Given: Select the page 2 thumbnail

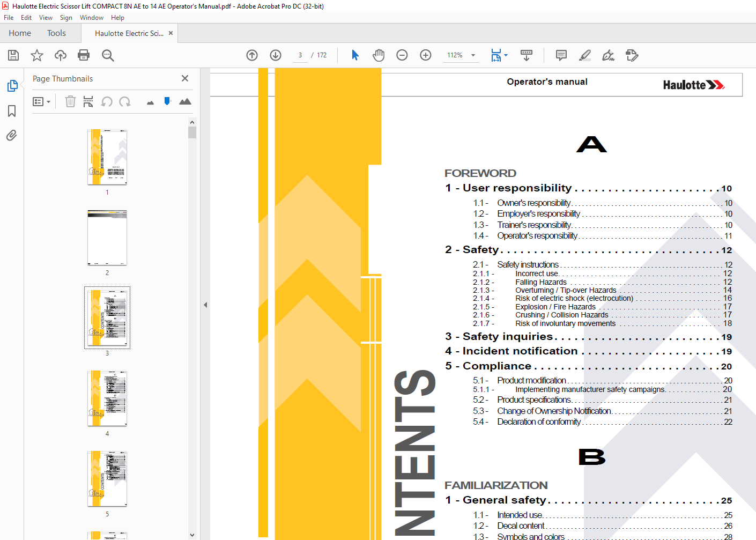Looking at the screenshot, I should click(x=107, y=238).
